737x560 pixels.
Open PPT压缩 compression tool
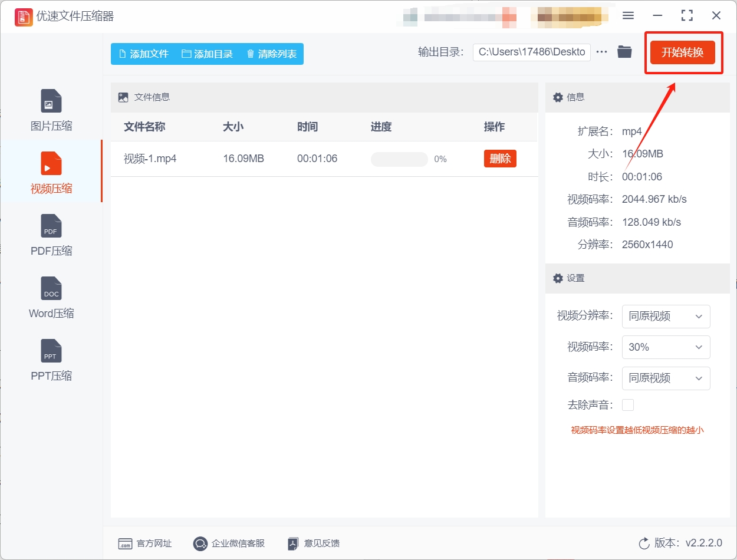[x=51, y=360]
